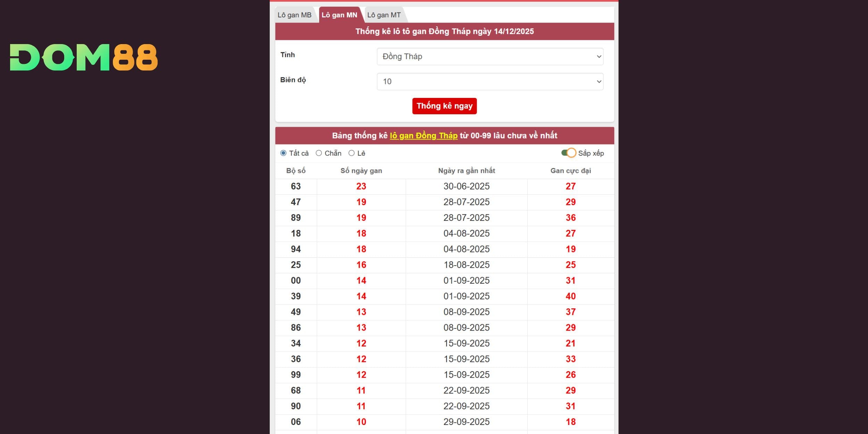Click the Bộ số column header
This screenshot has width=868, height=434.
point(295,171)
